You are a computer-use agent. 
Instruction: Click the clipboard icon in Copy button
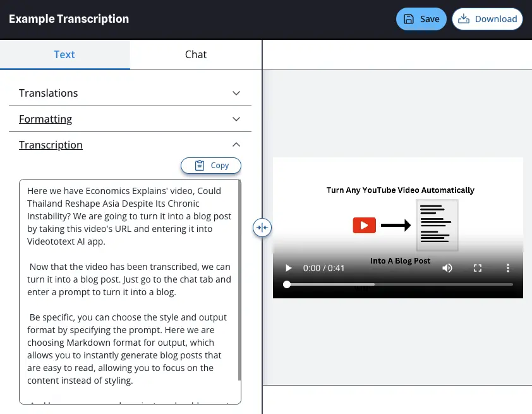(x=200, y=166)
